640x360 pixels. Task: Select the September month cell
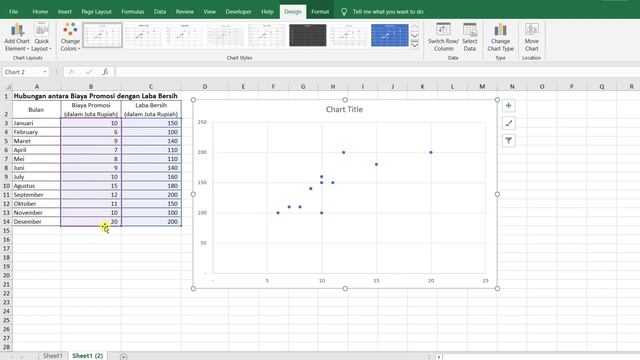coord(36,195)
